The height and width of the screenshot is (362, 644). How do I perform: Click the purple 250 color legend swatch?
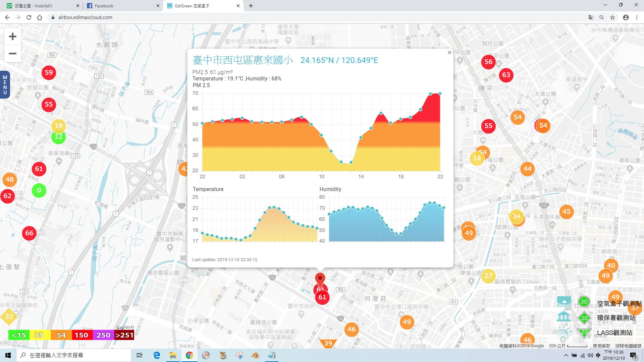(x=103, y=335)
